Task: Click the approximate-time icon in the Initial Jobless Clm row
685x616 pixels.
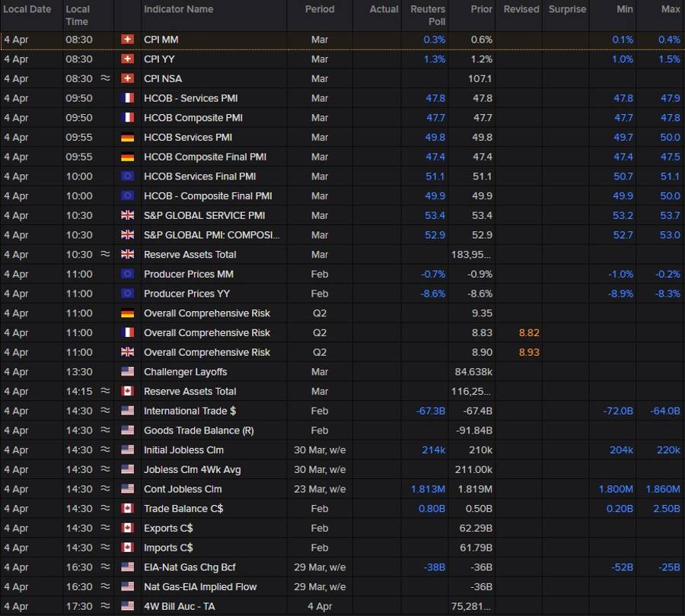Action: coord(105,450)
